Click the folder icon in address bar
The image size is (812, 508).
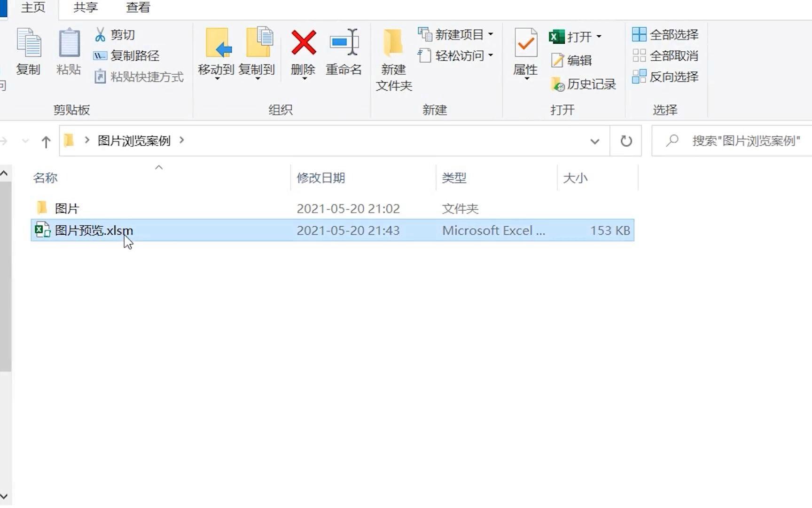[x=69, y=140]
